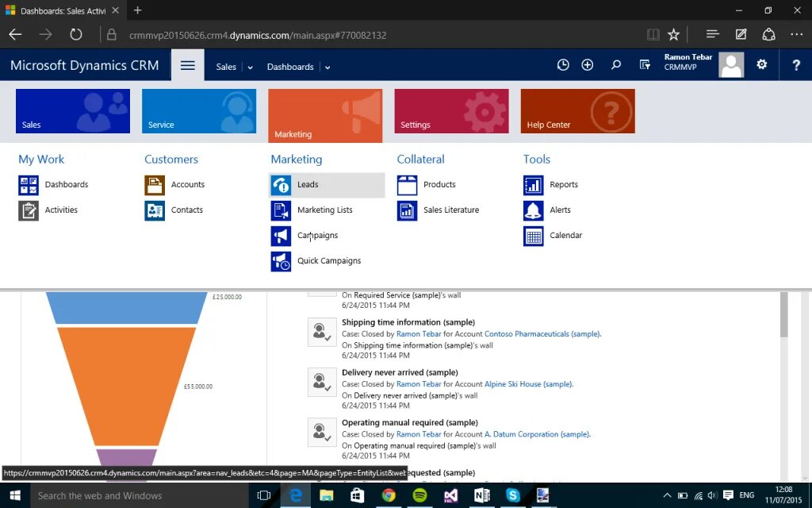Click the blue funnel chart segment
Screen dimensions: 812x508
click(126, 308)
